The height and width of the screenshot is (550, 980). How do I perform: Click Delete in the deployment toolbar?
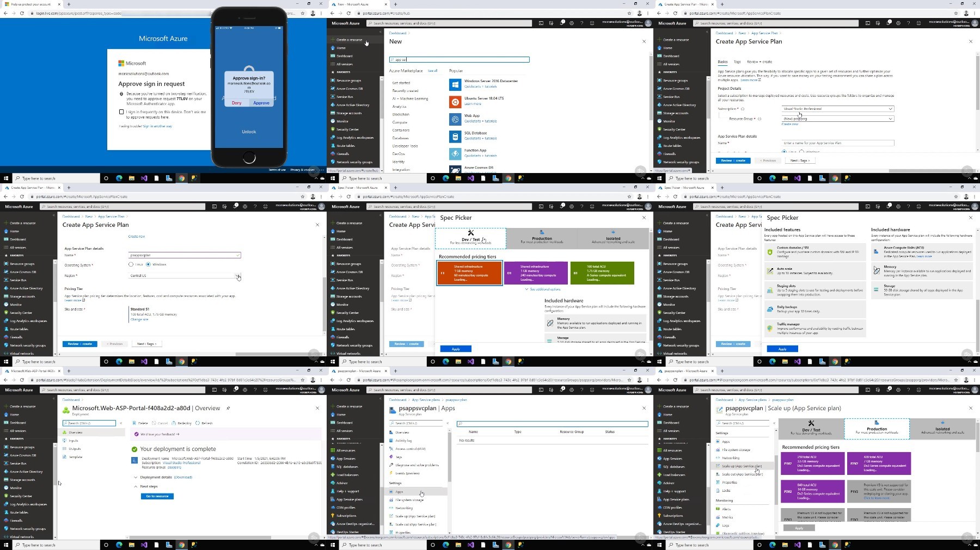[x=140, y=423]
